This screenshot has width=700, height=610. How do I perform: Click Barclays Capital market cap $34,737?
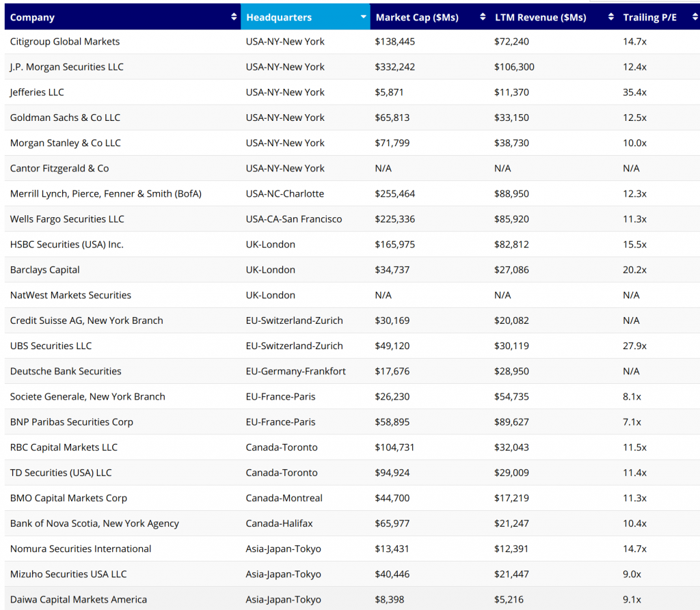coord(392,270)
